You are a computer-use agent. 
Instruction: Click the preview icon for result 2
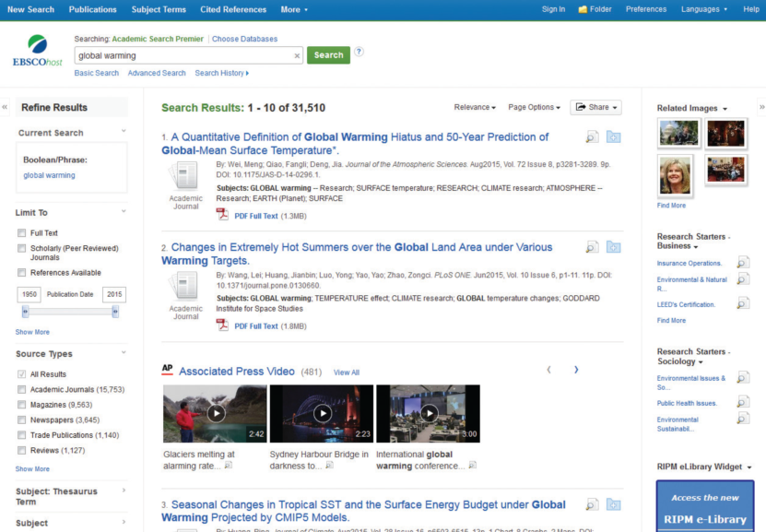click(592, 247)
